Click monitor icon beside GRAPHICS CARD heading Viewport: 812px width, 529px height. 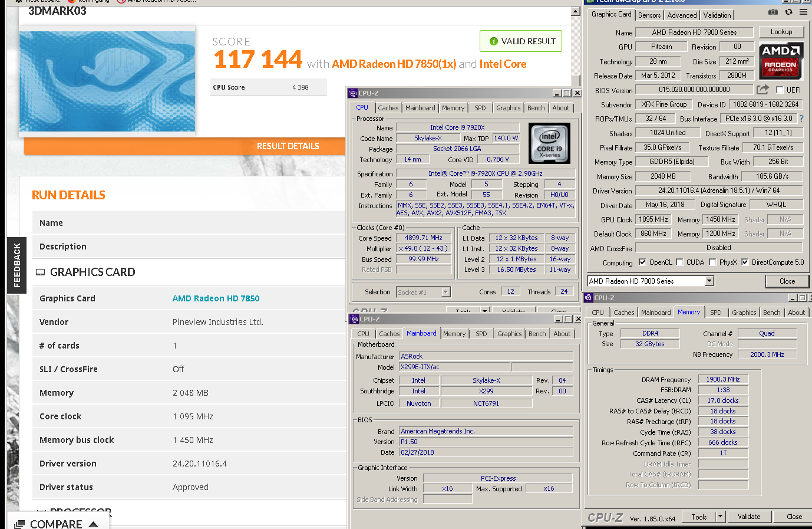pyautogui.click(x=41, y=272)
